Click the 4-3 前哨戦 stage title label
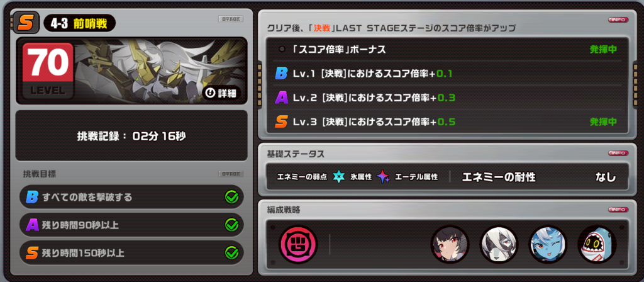Viewport: 644px width, 282px height. tap(79, 23)
